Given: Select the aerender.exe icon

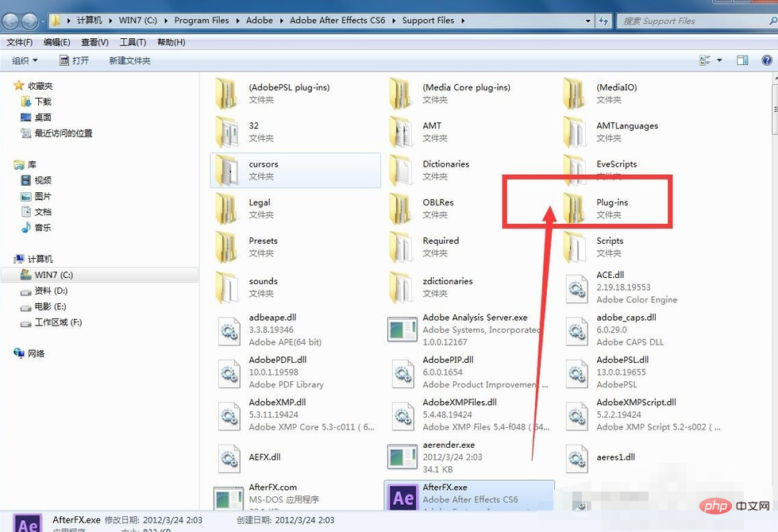Looking at the screenshot, I should pos(402,457).
